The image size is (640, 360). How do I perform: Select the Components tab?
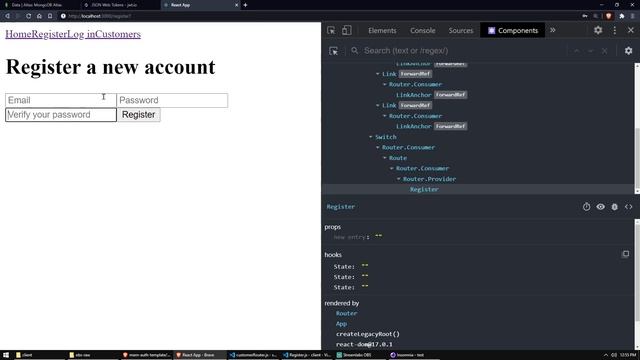click(x=513, y=31)
